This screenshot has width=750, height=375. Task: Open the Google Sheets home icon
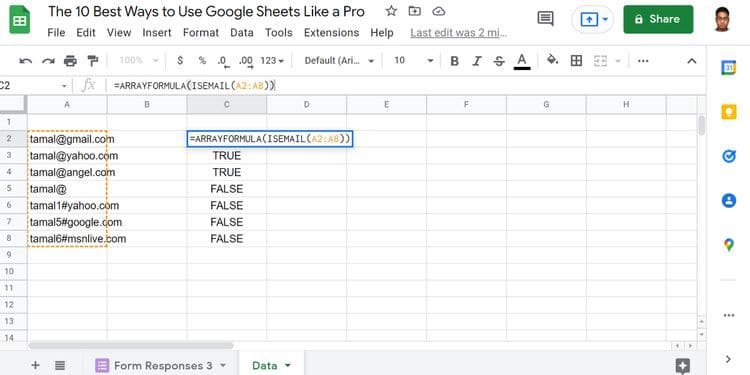click(20, 20)
